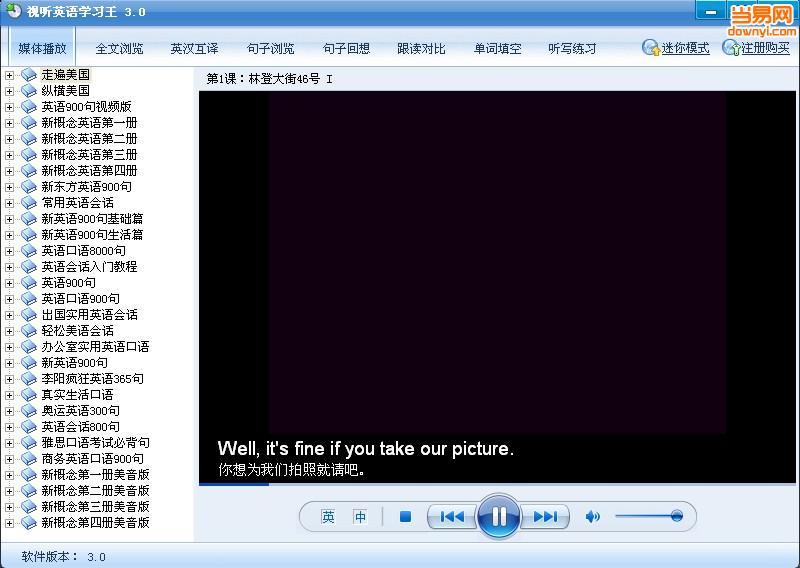The height and width of the screenshot is (568, 800).
Task: Expand the 走遍美国 tree node
Action: click(9, 75)
